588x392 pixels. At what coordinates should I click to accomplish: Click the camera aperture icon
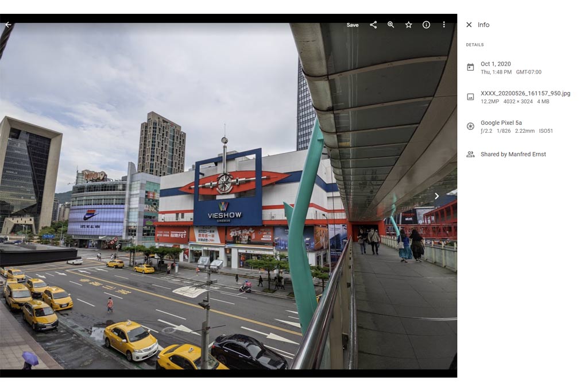click(470, 126)
